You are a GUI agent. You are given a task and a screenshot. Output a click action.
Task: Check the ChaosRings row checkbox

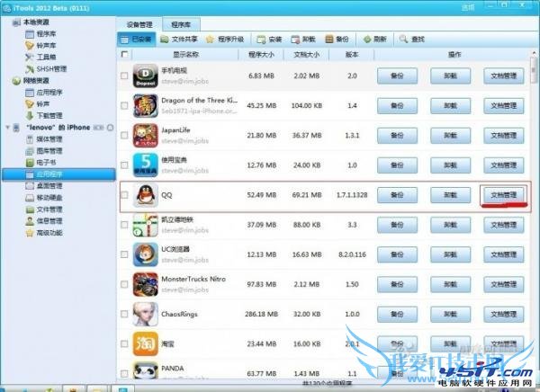tap(125, 314)
